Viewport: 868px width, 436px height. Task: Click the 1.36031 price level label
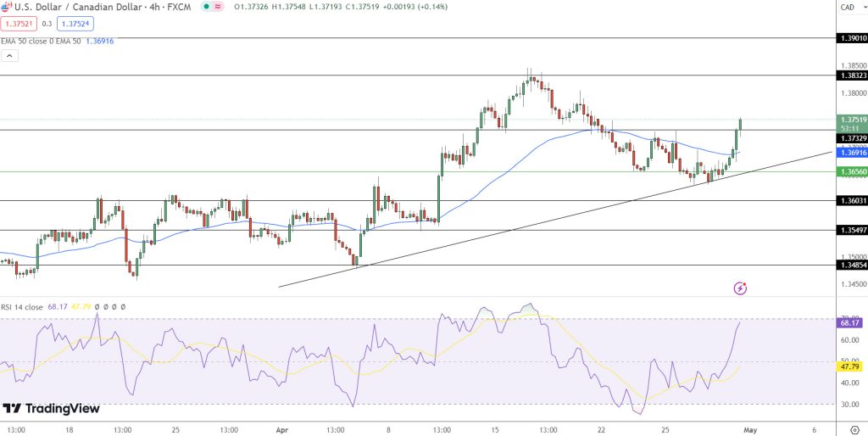click(x=852, y=202)
